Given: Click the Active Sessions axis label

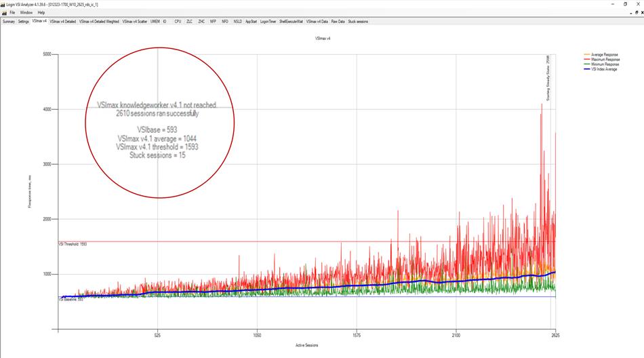Looking at the screenshot, I should tap(307, 345).
